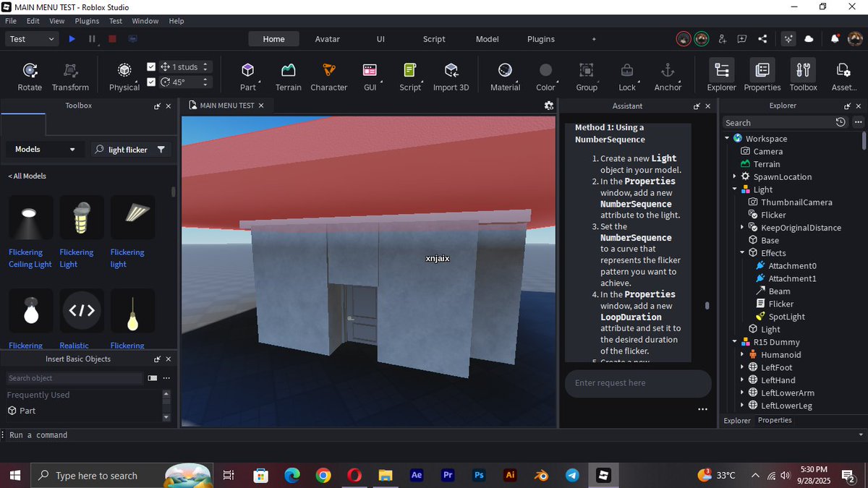Open the viewport settings gear icon
This screenshot has width=868, height=488.
click(548, 106)
